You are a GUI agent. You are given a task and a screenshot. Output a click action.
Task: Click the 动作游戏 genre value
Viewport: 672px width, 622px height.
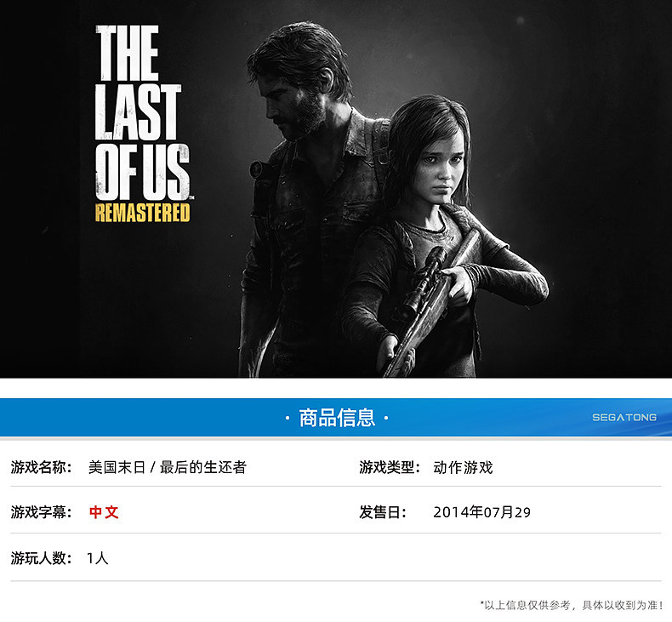463,467
